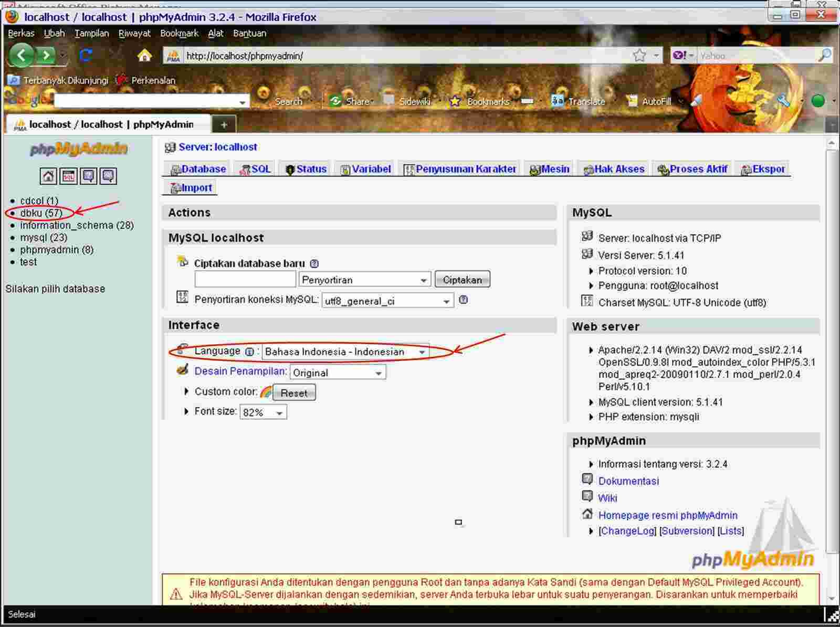The image size is (840, 627).
Task: Click the Ciptakan button
Action: coord(462,280)
